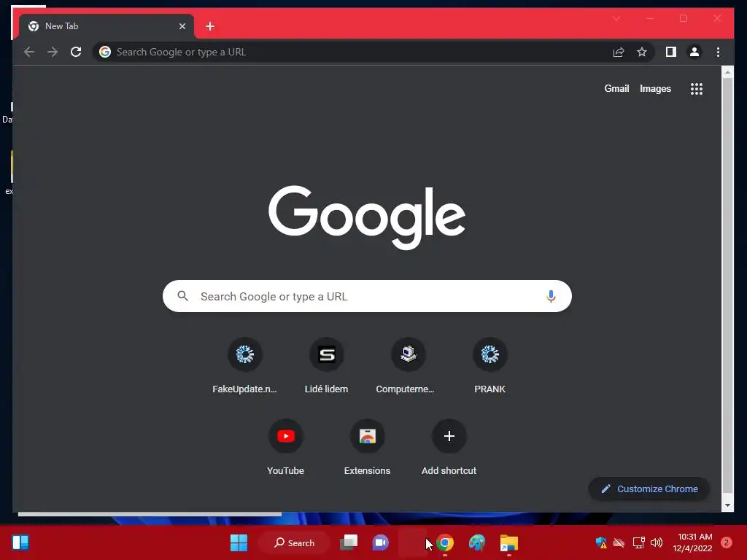Screen dimensions: 747x560
Task: Open the YouTube shortcut
Action: click(x=285, y=448)
